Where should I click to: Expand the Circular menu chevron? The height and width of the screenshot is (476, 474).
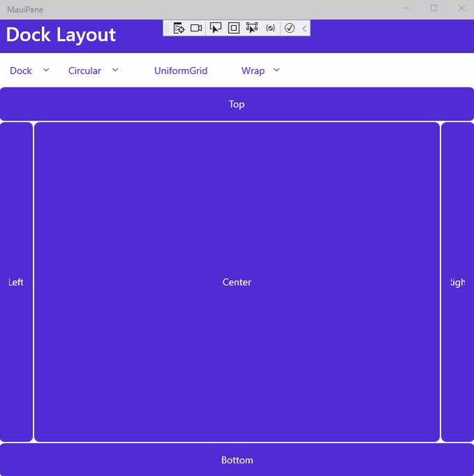(x=115, y=70)
